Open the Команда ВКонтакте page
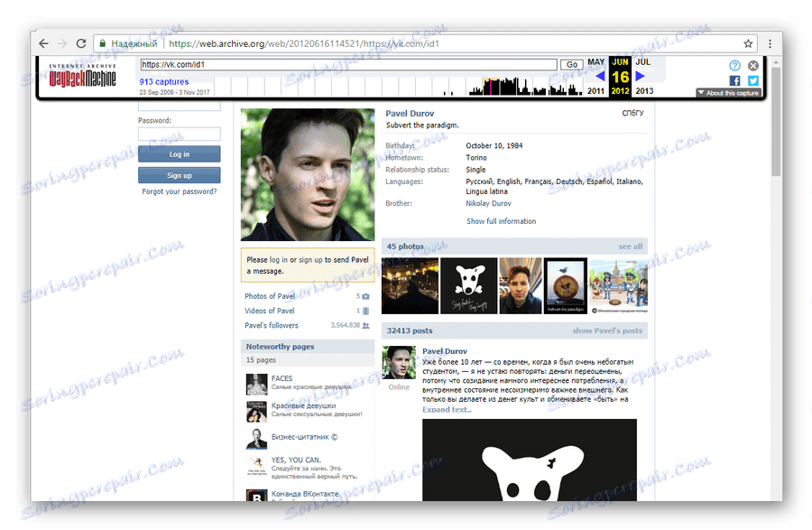The height and width of the screenshot is (530, 812). (305, 494)
